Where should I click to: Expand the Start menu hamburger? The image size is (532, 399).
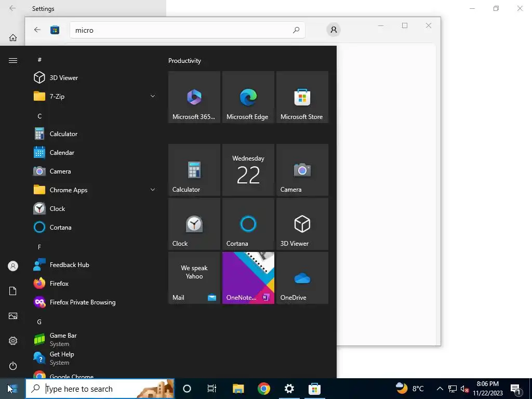pos(13,60)
